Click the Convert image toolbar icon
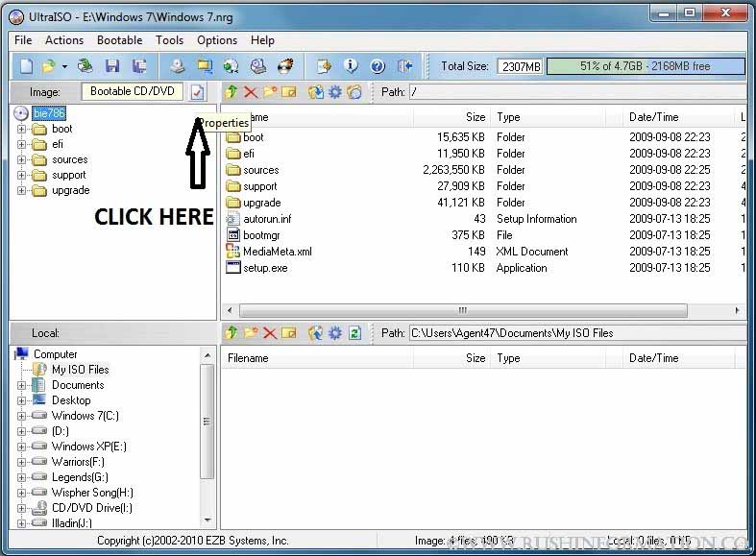This screenshot has height=556, width=756. tap(205, 66)
